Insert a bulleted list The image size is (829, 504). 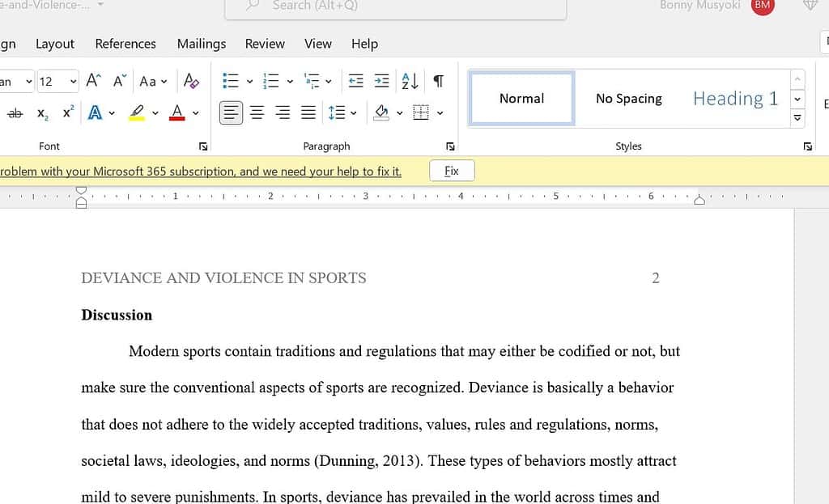pyautogui.click(x=231, y=81)
